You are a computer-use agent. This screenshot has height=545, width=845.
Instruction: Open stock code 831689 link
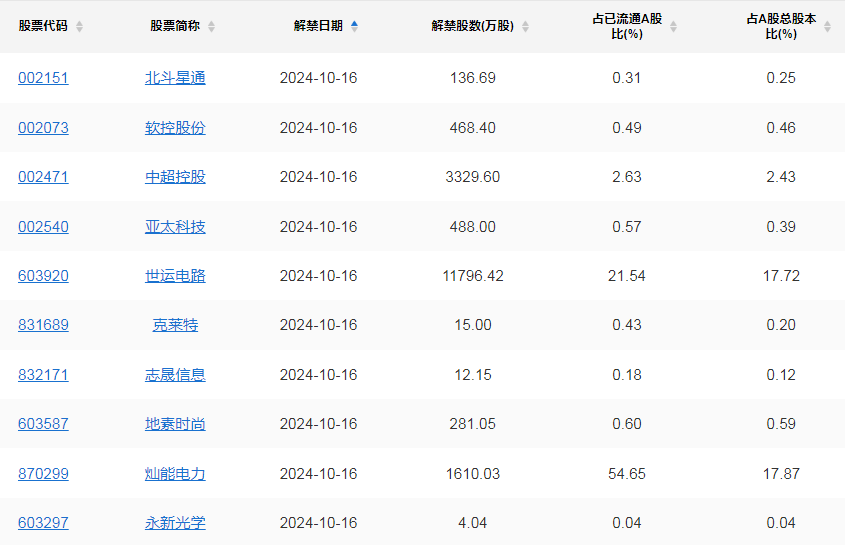[43, 325]
